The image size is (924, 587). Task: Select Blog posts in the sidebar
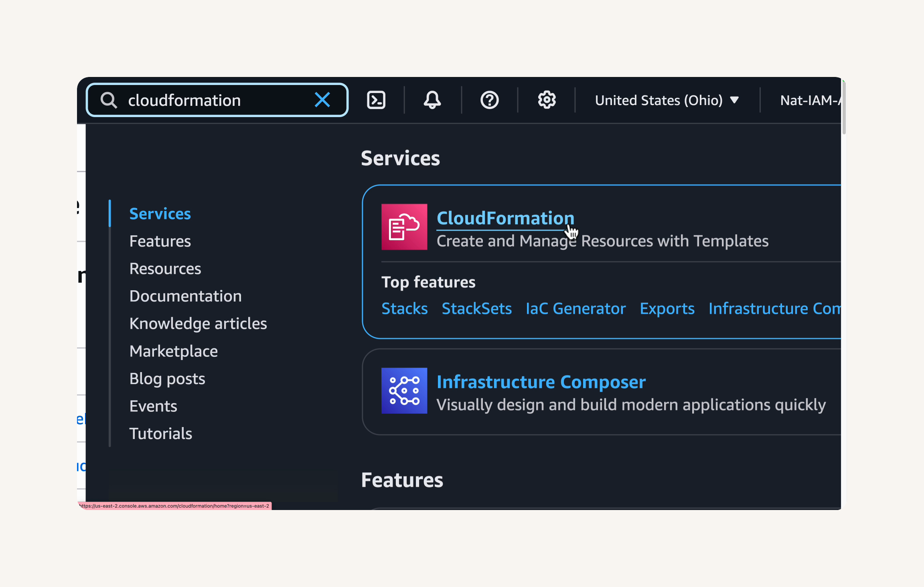167,379
